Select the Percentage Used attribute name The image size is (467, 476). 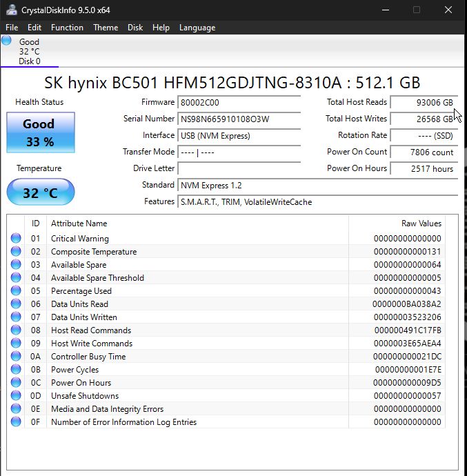pos(81,291)
